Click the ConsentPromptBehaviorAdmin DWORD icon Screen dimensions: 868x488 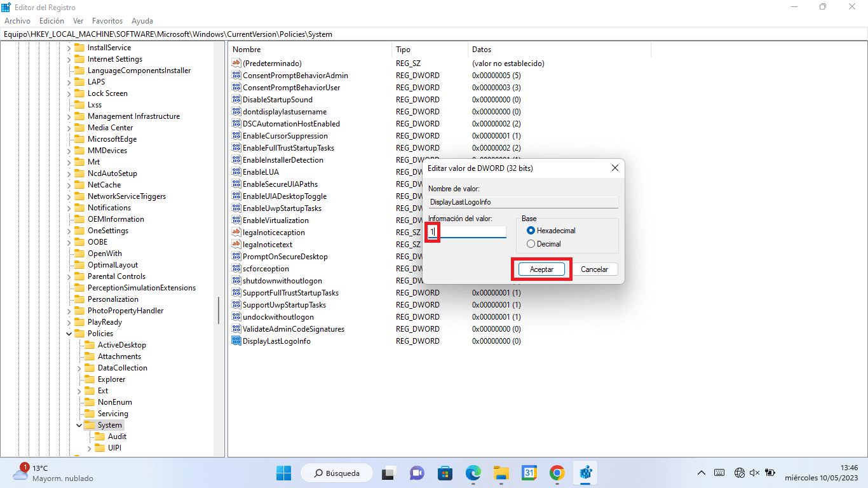click(236, 76)
